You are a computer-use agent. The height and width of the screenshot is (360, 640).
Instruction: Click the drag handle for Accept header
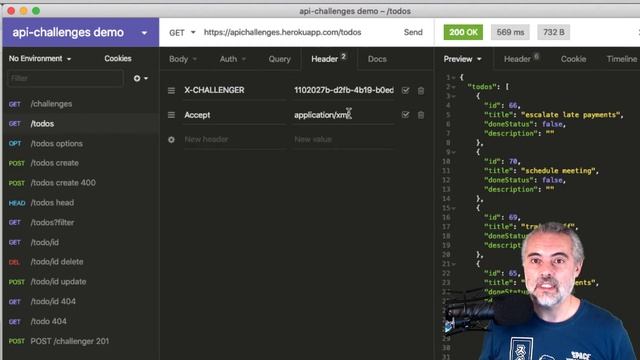pyautogui.click(x=171, y=115)
